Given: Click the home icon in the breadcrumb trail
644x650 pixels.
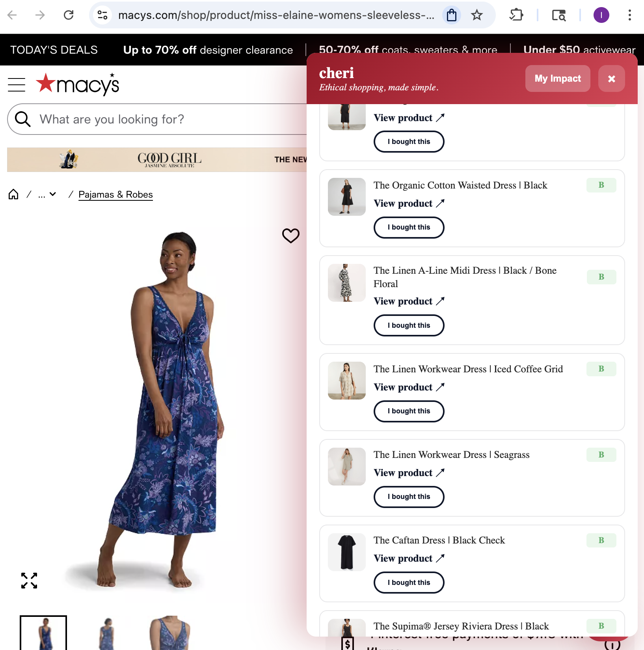Looking at the screenshot, I should pos(13,194).
